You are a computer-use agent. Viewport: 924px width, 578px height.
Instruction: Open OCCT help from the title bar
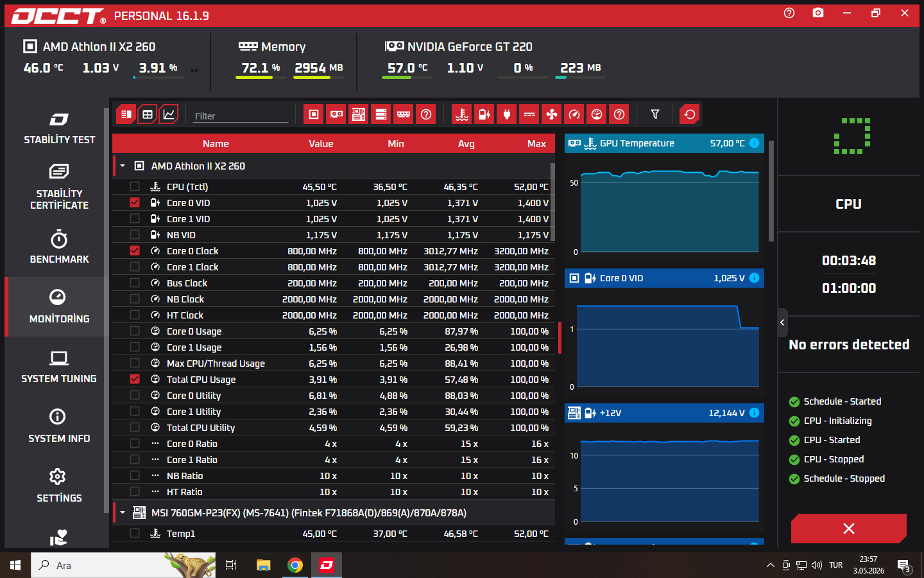pos(789,13)
